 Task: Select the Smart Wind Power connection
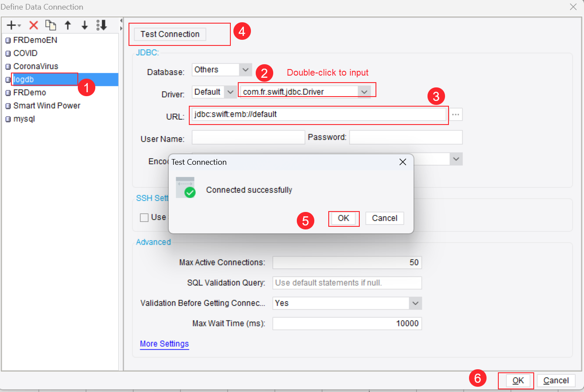60,106
